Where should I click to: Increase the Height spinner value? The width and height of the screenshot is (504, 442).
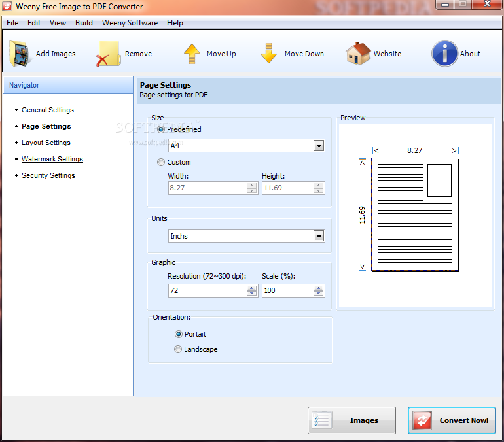(x=319, y=185)
